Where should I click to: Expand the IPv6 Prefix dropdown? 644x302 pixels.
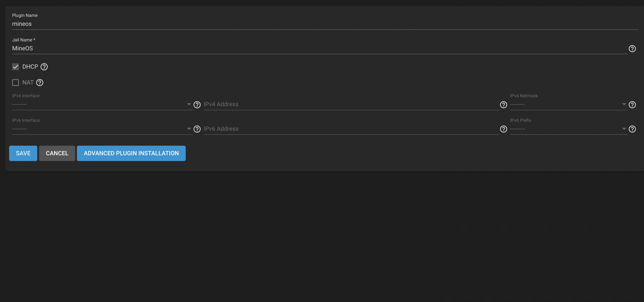point(569,129)
